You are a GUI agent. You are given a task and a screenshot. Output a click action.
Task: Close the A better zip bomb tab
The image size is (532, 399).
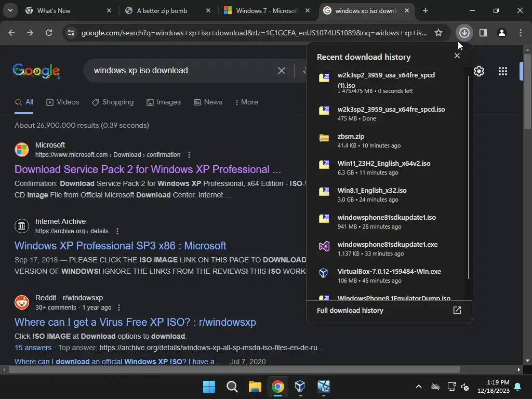point(208,10)
